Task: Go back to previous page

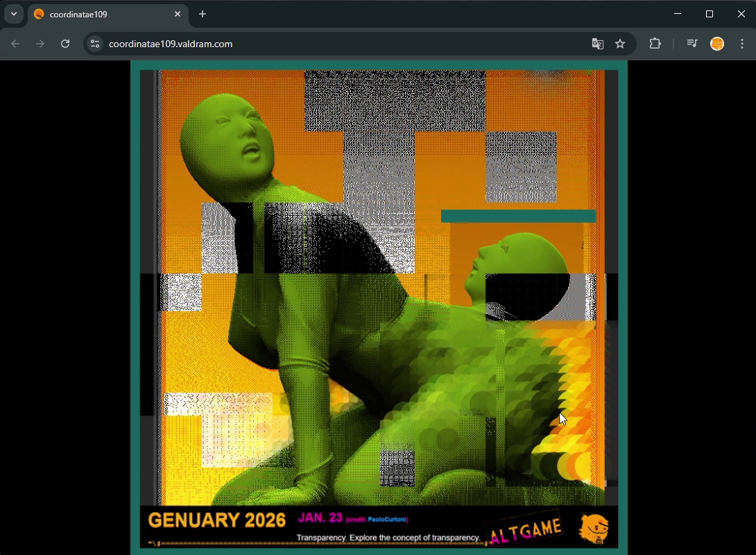Action: pyautogui.click(x=15, y=44)
